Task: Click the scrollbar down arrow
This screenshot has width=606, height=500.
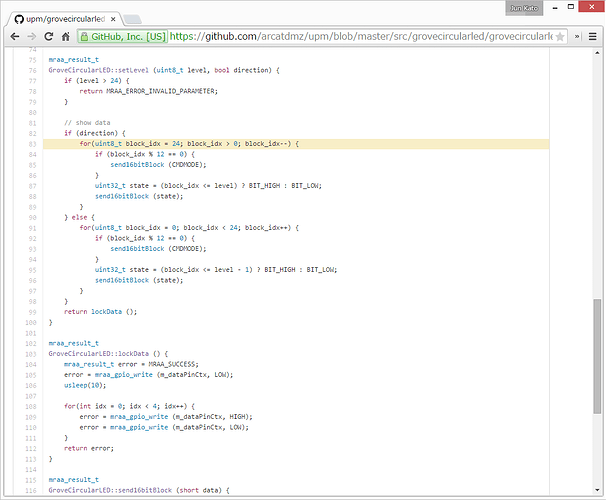Action: [597, 490]
